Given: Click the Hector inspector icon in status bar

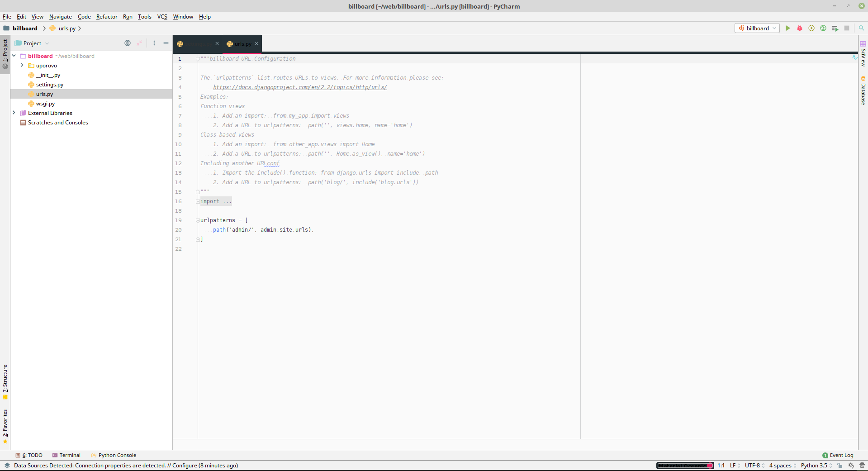Looking at the screenshot, I should (x=862, y=466).
